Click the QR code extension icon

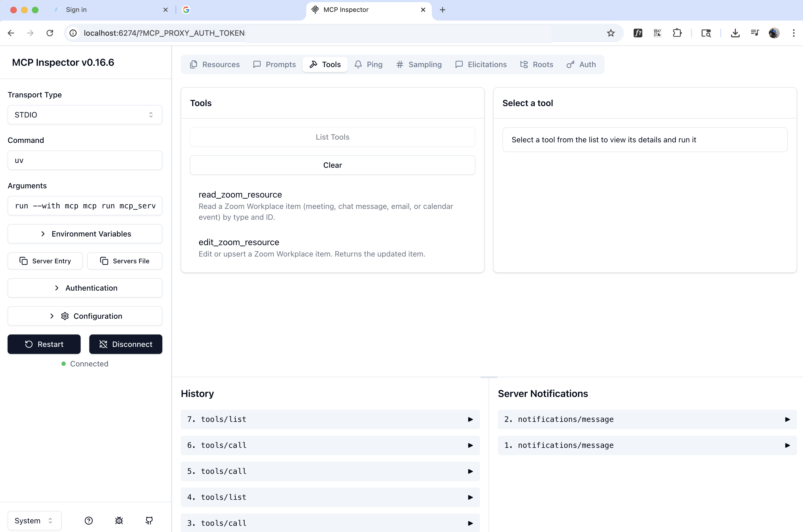click(657, 33)
